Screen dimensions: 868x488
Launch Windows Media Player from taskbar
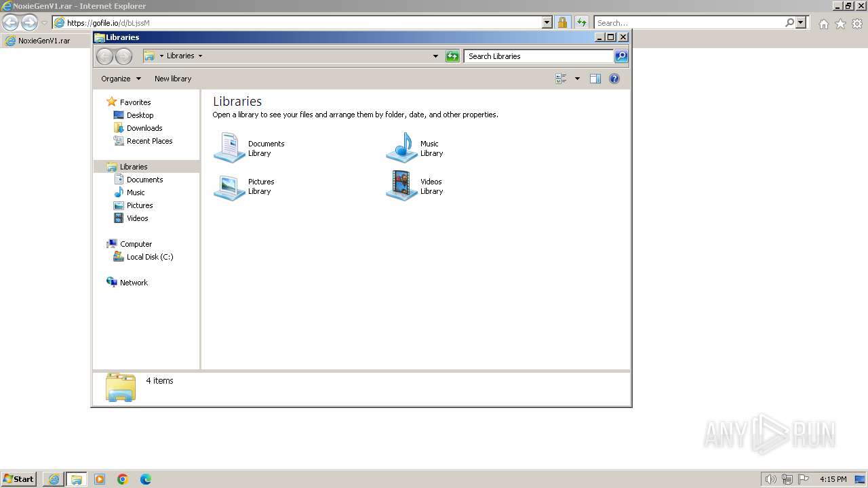(100, 479)
